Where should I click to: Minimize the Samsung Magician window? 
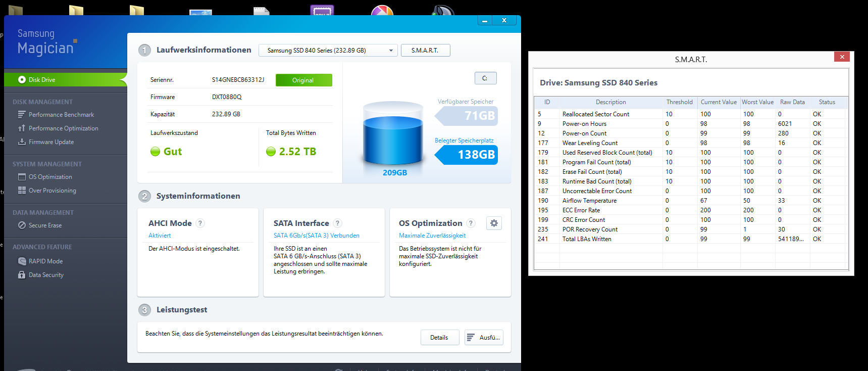485,21
